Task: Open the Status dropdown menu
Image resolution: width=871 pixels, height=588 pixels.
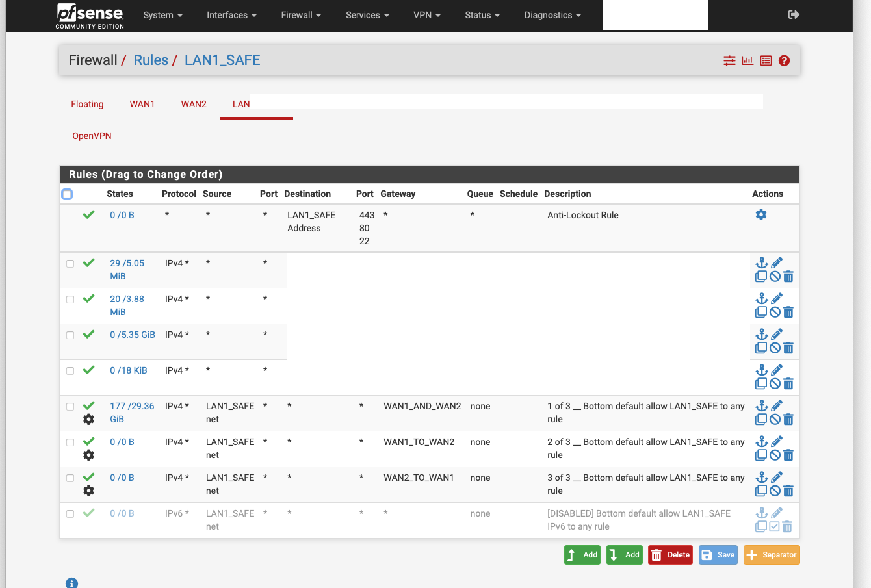Action: [482, 15]
